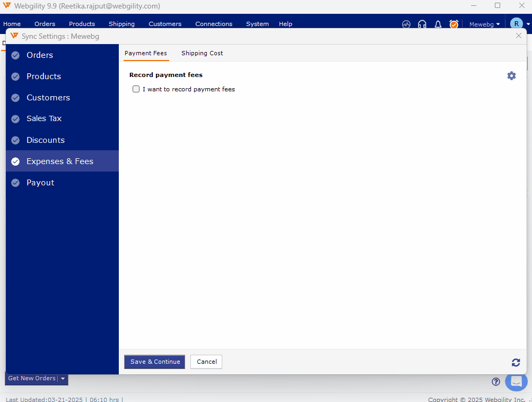
Task: Open the activity monitor pulse icon
Action: [406, 24]
